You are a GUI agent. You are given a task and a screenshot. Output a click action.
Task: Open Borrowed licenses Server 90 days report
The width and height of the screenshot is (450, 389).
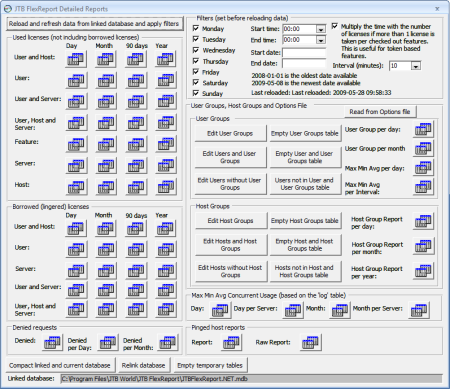[x=136, y=271]
